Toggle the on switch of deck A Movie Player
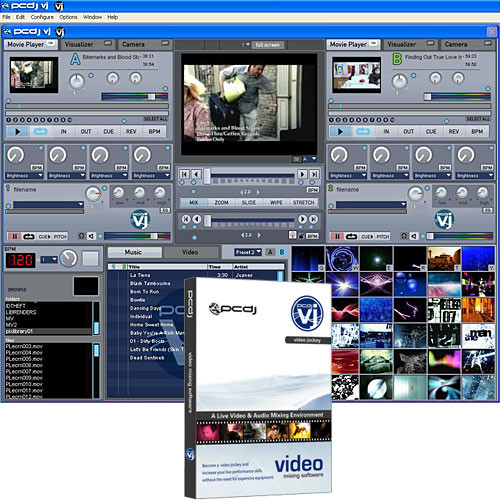Viewport: 500px width, 500px height. pos(50,43)
